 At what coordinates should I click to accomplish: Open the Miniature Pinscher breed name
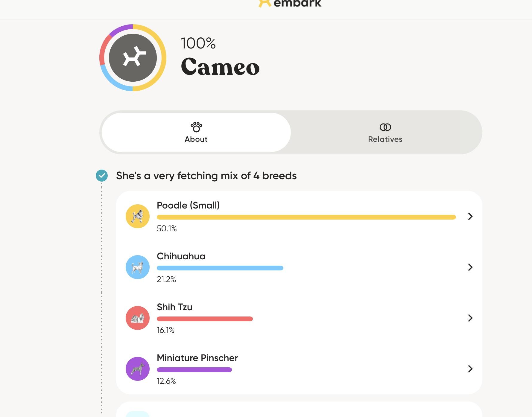(x=197, y=358)
